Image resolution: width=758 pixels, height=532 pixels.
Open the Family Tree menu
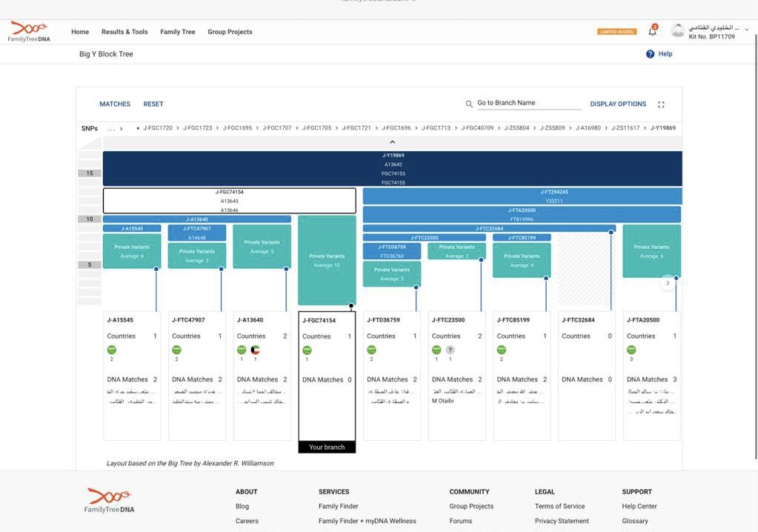pos(178,32)
